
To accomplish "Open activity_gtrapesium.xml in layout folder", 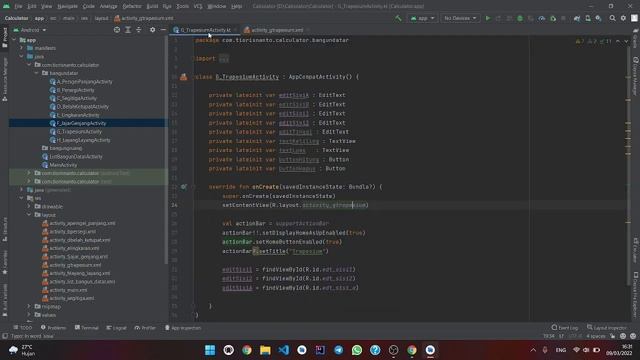I will (x=72, y=265).
